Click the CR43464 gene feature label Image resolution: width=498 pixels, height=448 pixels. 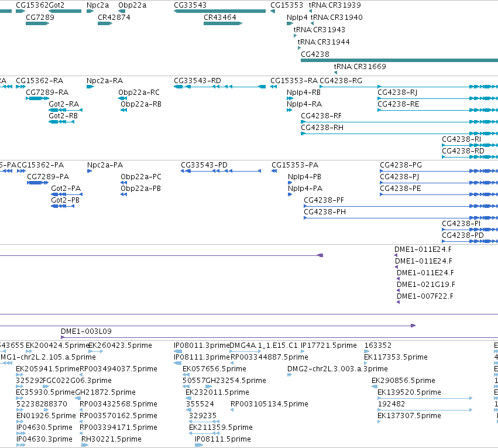[x=220, y=18]
